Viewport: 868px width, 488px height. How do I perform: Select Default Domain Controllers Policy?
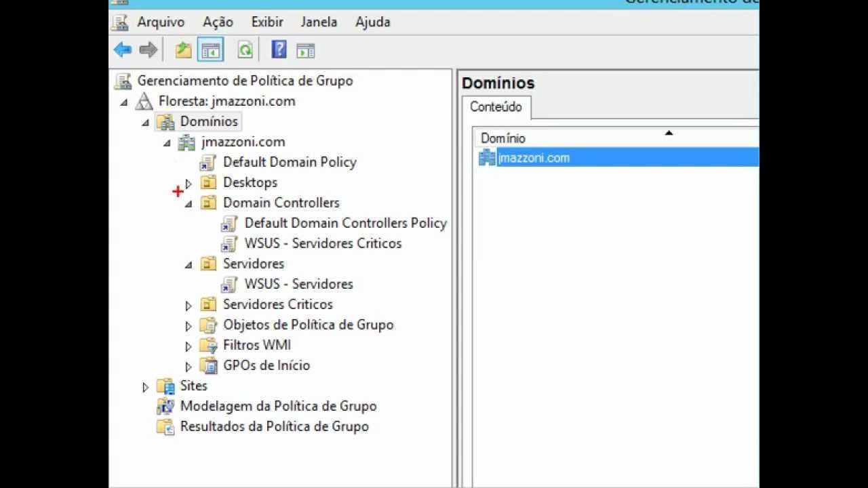tap(345, 223)
